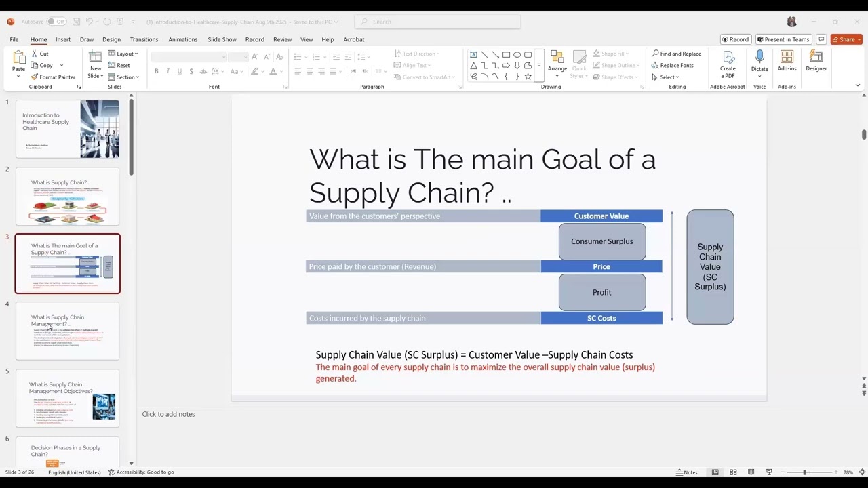Toggle the Notes pane button
The width and height of the screenshot is (868, 488).
coord(687,472)
